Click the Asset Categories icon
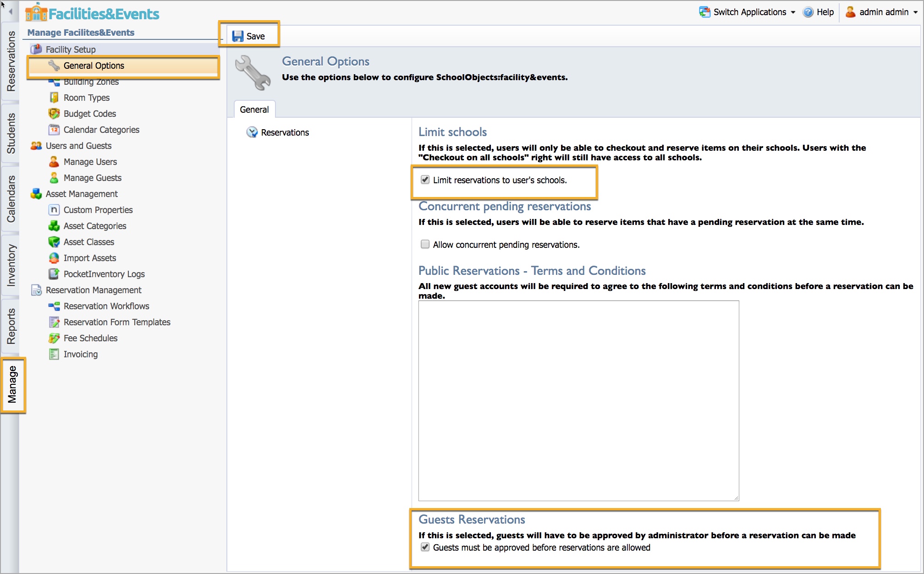This screenshot has height=574, width=924. tap(54, 226)
